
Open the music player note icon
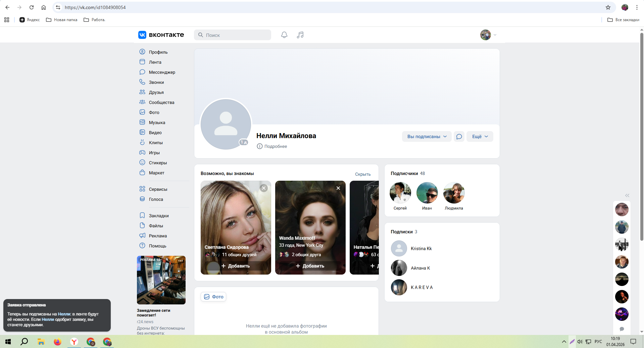pyautogui.click(x=300, y=35)
